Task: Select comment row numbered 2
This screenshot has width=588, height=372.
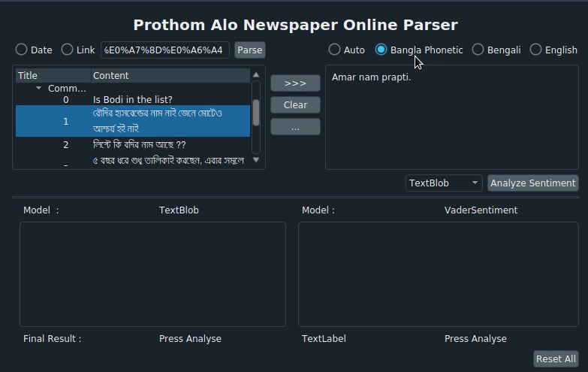Action: [133, 144]
